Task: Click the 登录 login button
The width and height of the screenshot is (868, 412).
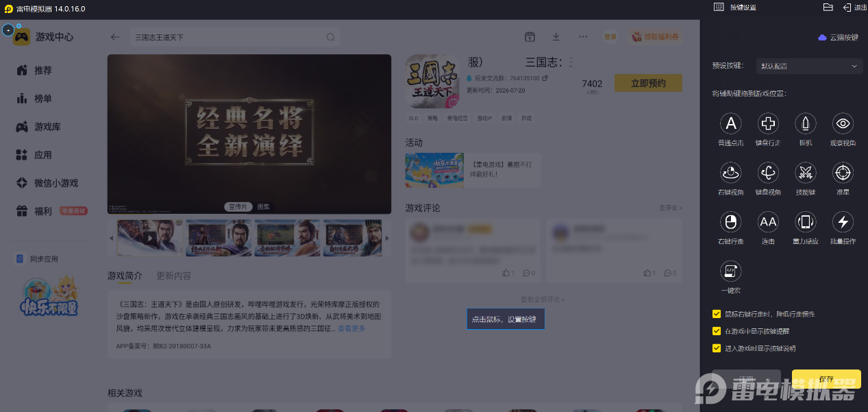Action: pos(610,36)
